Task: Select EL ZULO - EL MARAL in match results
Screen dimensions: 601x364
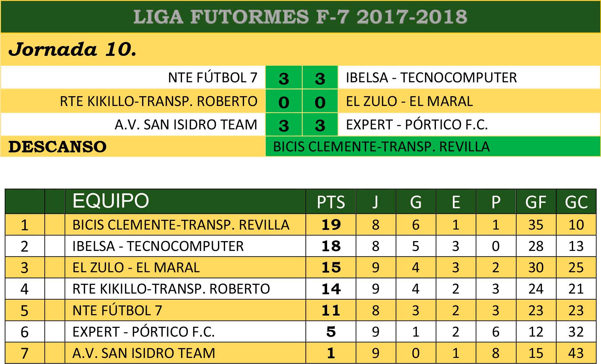Action: (409, 101)
